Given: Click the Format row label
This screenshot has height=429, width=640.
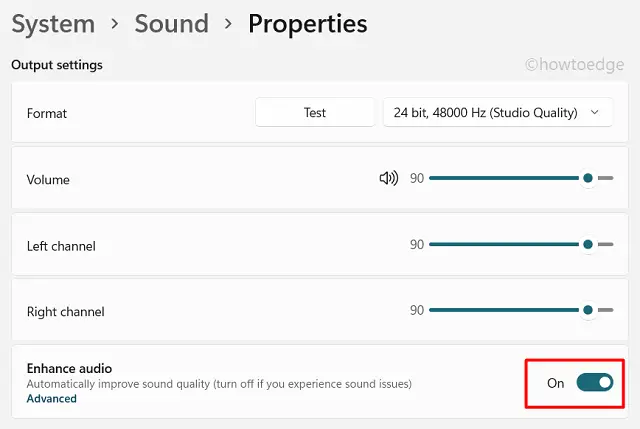Looking at the screenshot, I should (x=47, y=113).
